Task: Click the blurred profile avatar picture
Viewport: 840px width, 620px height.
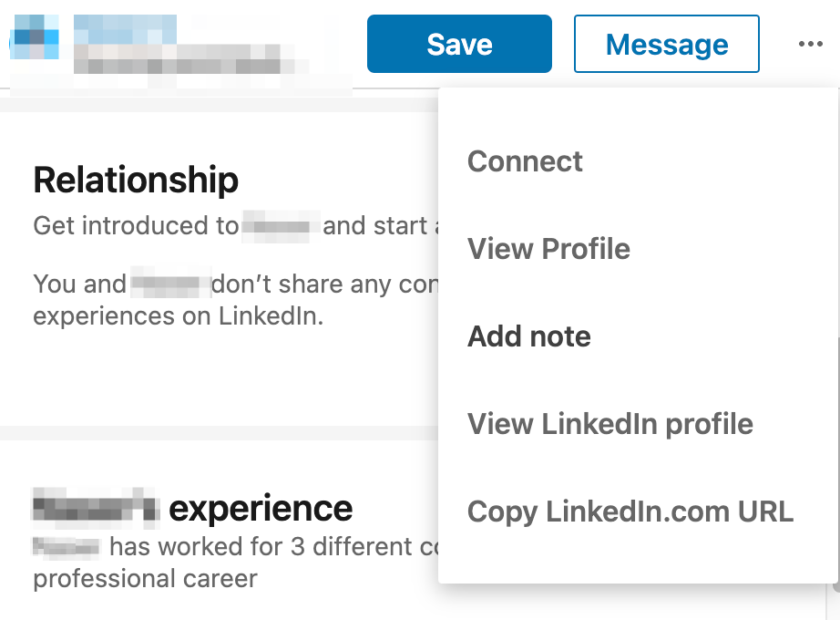Action: tap(36, 36)
